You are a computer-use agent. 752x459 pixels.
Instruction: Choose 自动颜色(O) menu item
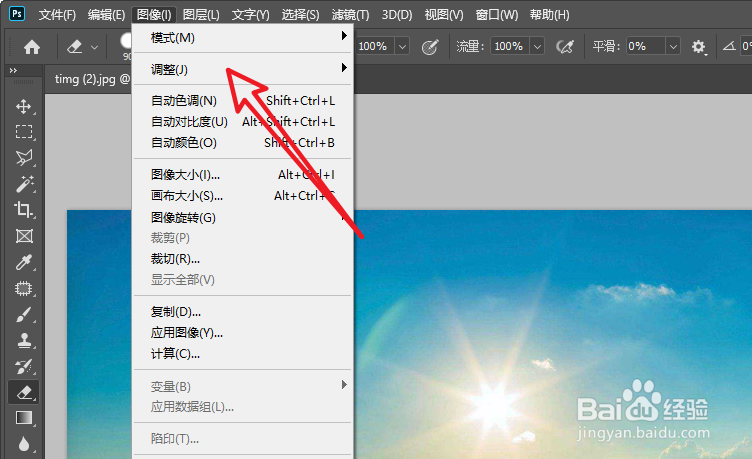tap(243, 143)
